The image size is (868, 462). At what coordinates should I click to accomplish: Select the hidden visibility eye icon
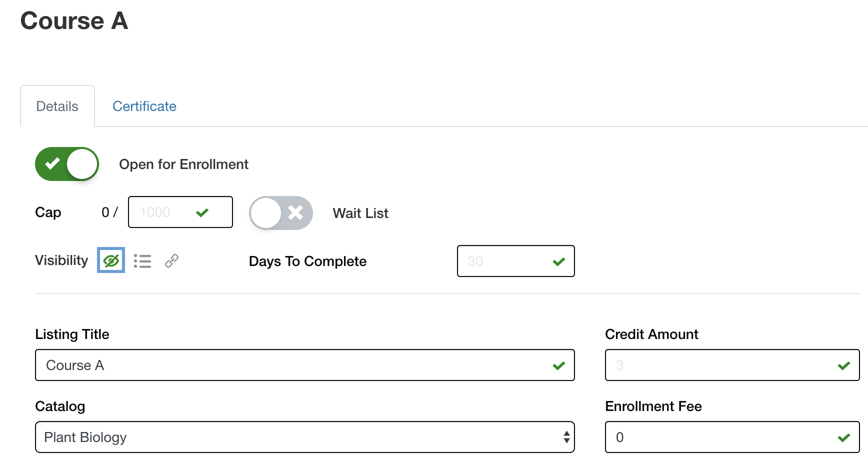(x=111, y=260)
